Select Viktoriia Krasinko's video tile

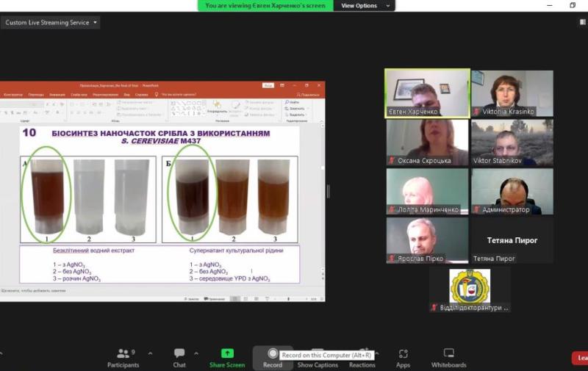point(512,93)
